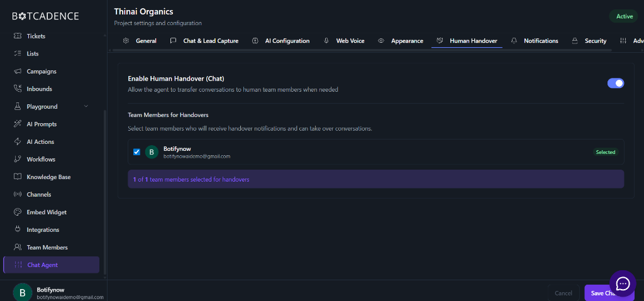Open the Chat & Lead Capture tab

pyautogui.click(x=204, y=41)
